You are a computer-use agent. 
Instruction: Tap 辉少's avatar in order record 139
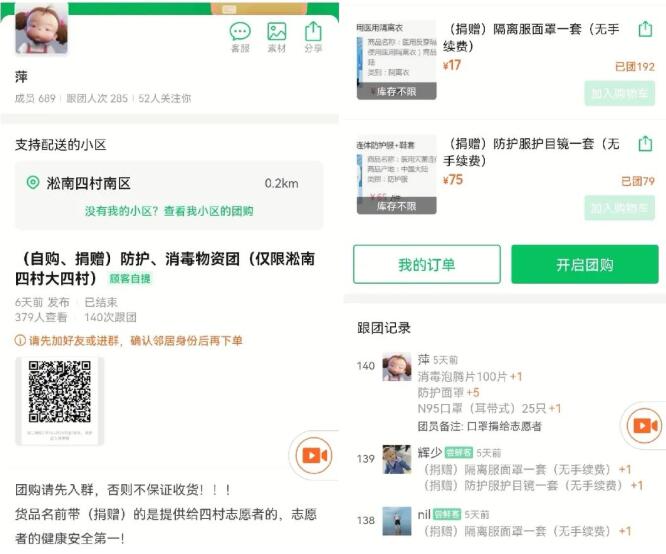point(397,459)
